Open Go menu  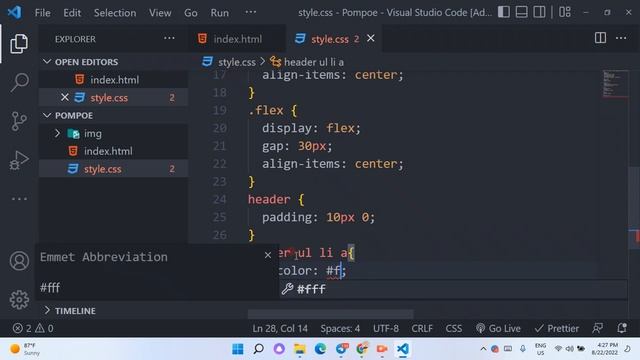[191, 13]
